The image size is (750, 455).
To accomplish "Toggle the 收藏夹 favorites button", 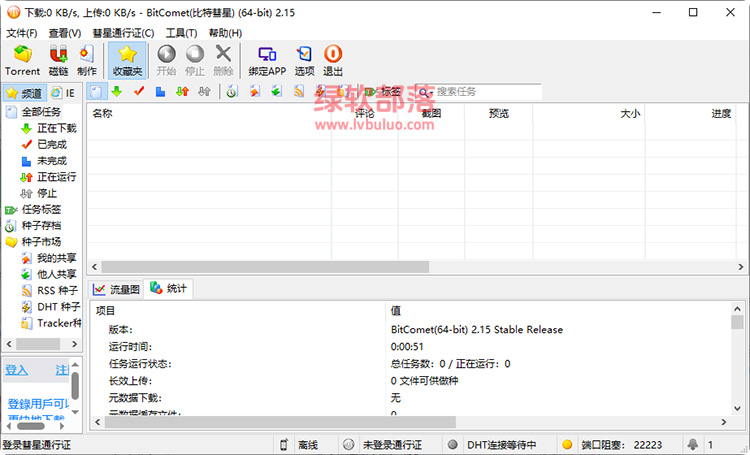I will 127,60.
